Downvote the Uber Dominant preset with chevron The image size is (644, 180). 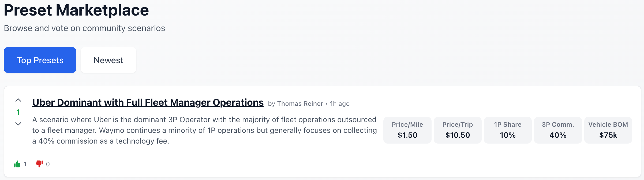point(18,124)
